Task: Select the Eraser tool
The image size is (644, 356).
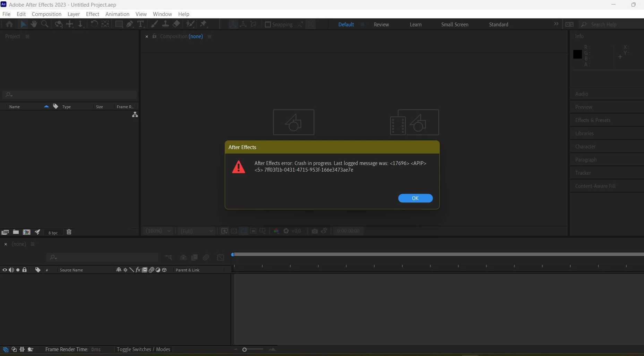Action: [176, 24]
